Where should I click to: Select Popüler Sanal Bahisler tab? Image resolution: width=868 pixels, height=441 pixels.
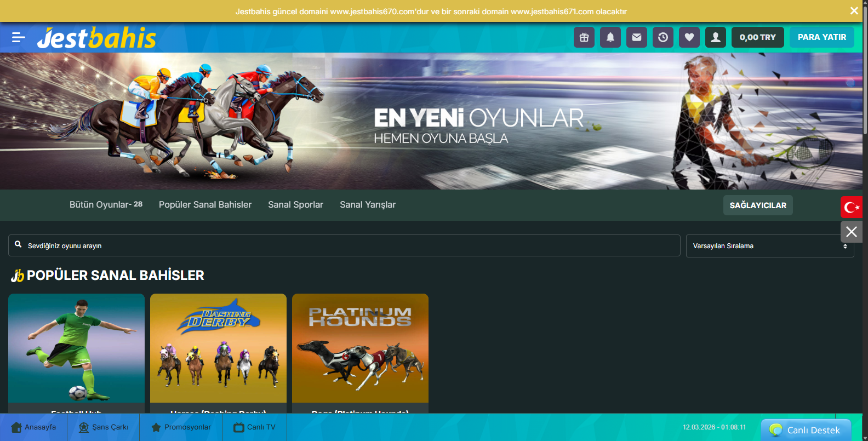[x=205, y=204]
